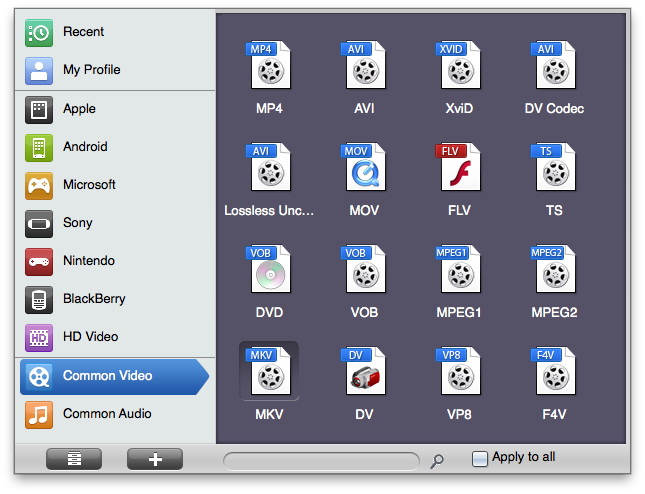
Task: Click the magnifier search icon
Action: click(437, 461)
